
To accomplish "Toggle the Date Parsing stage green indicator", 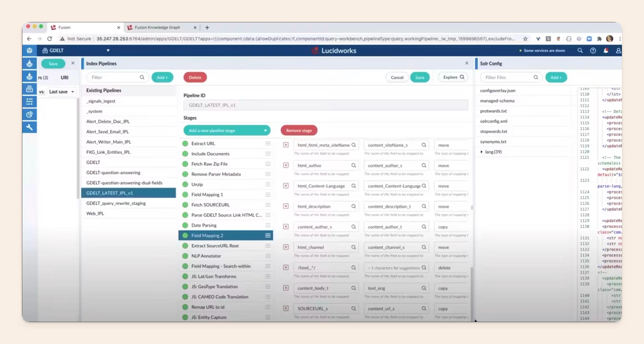I will (x=185, y=225).
